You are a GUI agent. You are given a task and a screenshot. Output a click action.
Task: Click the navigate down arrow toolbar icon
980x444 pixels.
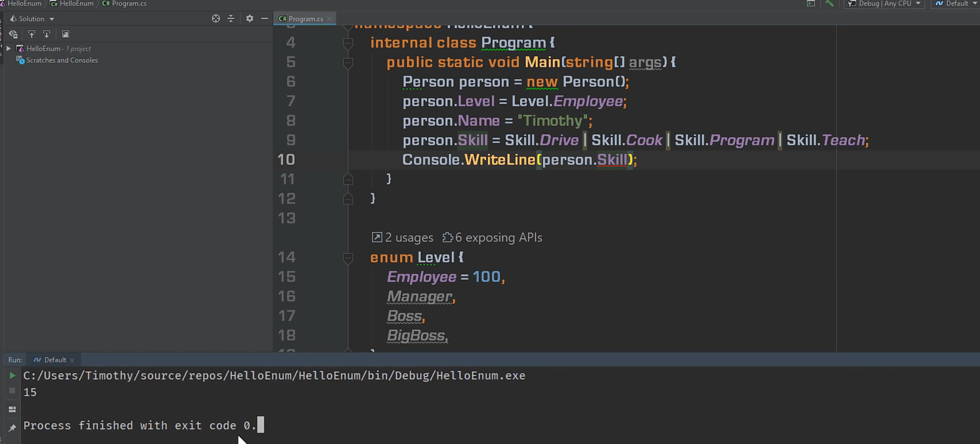click(x=47, y=34)
